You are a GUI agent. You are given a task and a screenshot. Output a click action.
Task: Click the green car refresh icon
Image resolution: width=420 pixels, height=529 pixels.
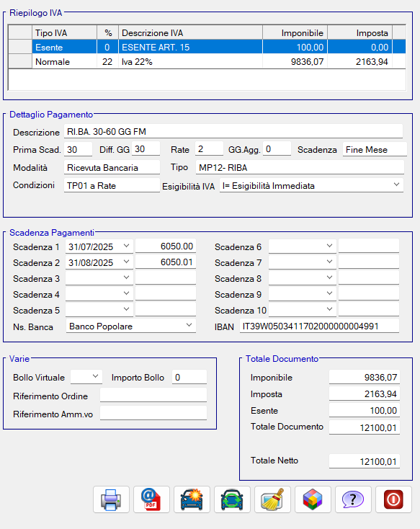coord(232,499)
